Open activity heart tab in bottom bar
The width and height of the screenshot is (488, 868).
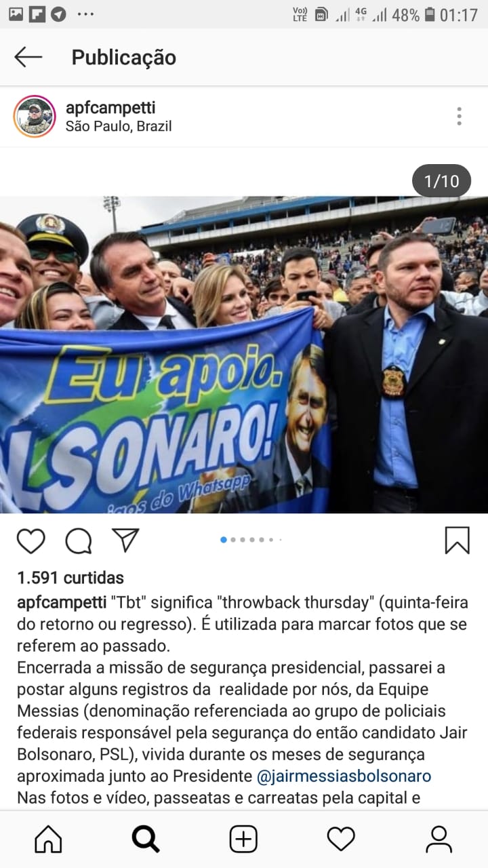click(341, 840)
